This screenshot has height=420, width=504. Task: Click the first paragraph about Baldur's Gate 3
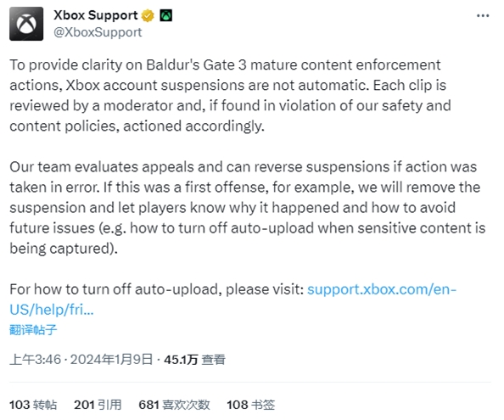pos(230,95)
